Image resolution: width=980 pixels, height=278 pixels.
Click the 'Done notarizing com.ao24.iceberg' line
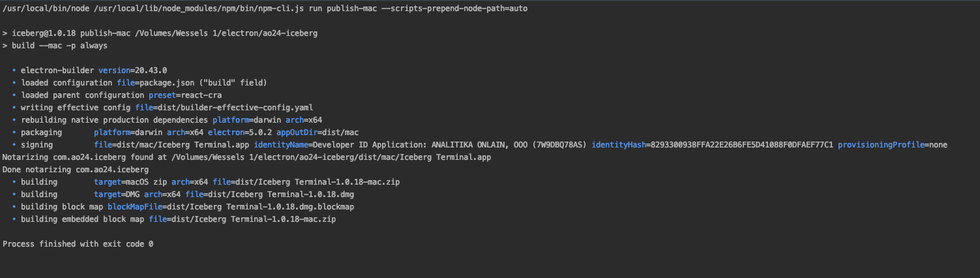tap(76, 170)
